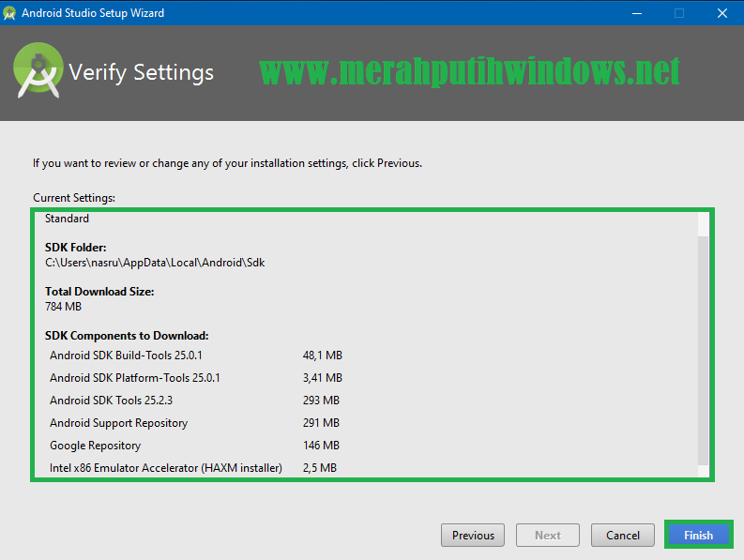Viewport: 744px width, 560px height.
Task: Click the Previous button
Action: pyautogui.click(x=473, y=535)
